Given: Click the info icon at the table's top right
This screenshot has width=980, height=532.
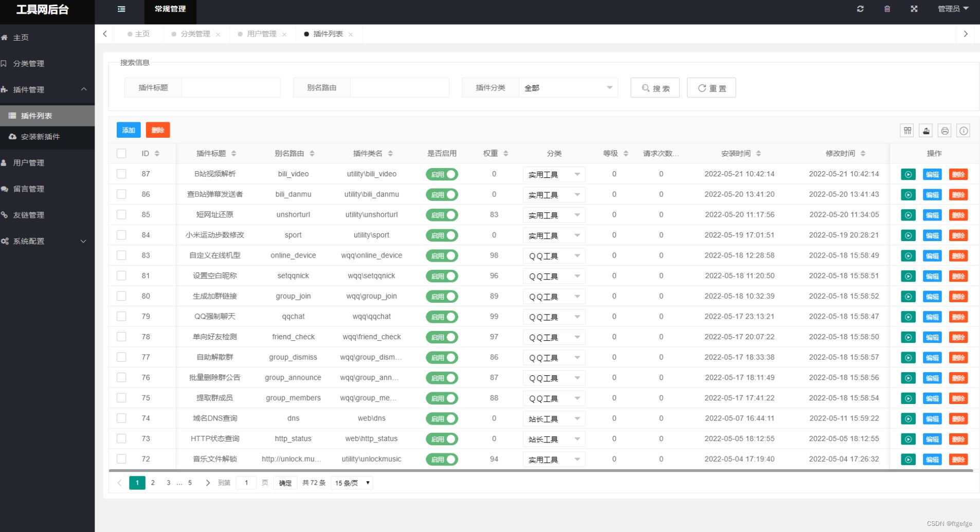Looking at the screenshot, I should [x=964, y=130].
